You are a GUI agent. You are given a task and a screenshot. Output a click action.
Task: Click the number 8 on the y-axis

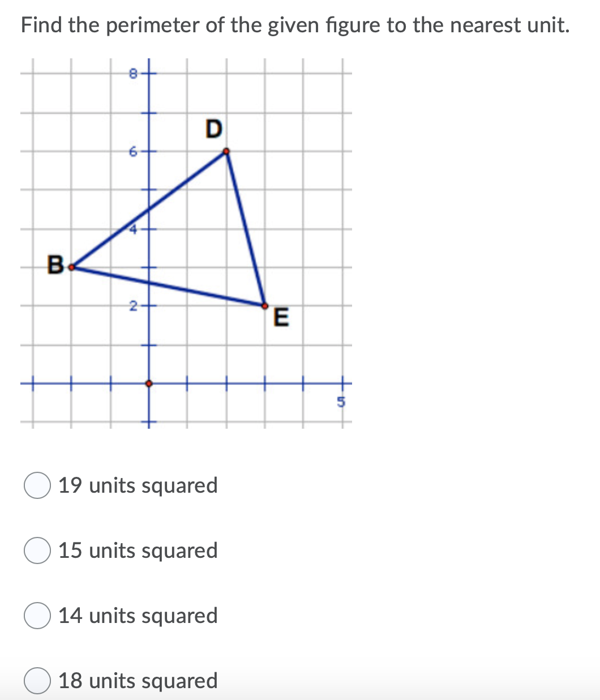132,72
